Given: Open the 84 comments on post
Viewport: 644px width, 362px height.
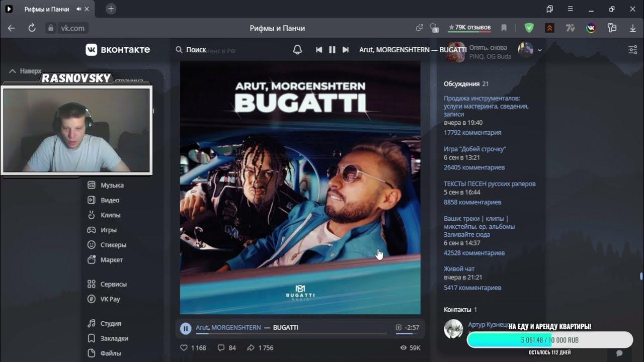Looking at the screenshot, I should point(226,347).
